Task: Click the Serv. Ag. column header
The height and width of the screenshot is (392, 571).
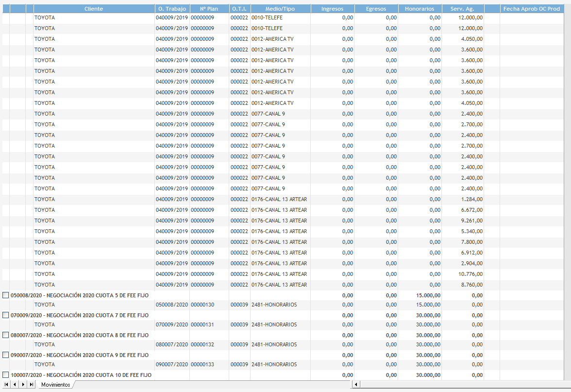Action: point(463,9)
